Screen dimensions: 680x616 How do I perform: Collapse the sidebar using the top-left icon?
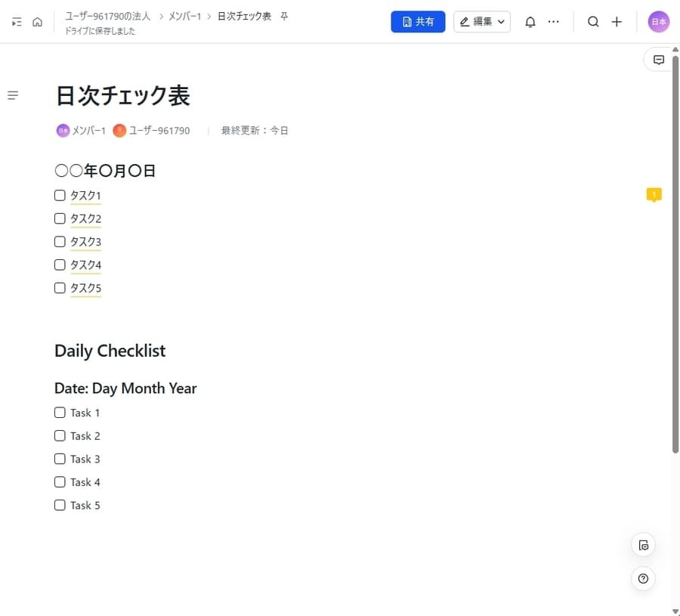16,21
